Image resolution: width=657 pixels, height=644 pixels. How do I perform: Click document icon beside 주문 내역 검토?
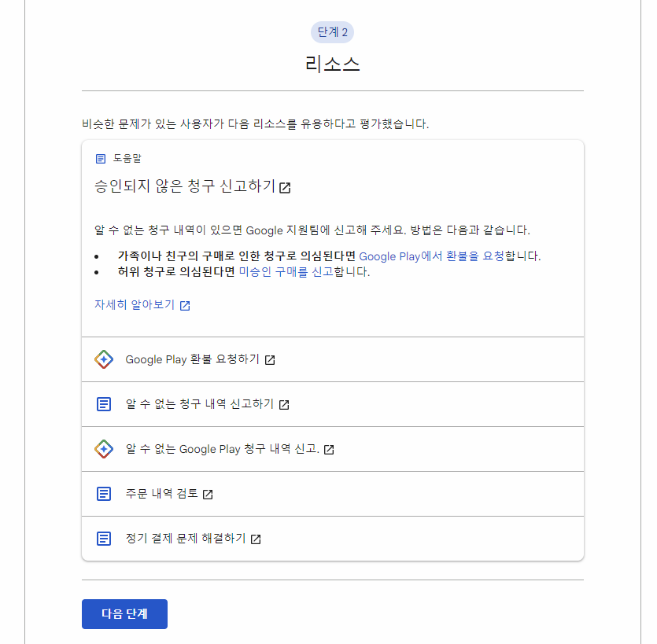point(103,494)
